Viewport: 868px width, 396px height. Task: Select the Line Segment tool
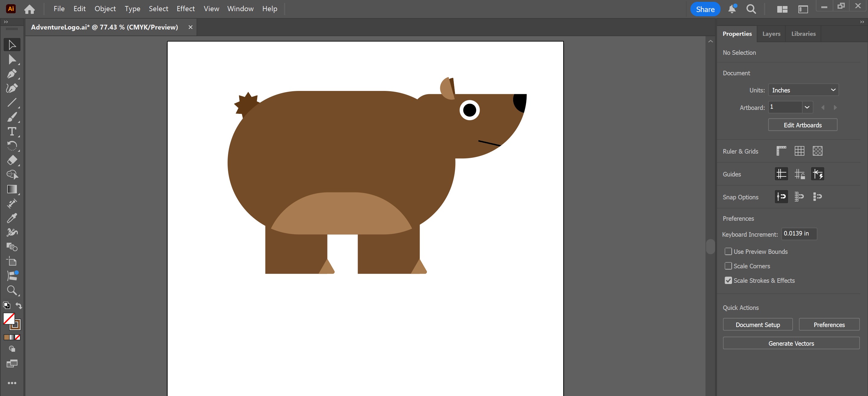click(x=12, y=102)
